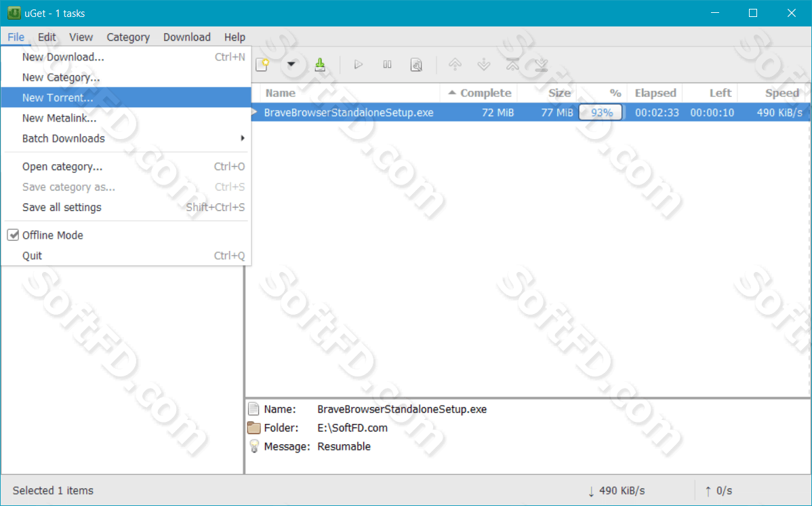Sort by the Left column header
Screen dimensions: 812x506
(710, 94)
